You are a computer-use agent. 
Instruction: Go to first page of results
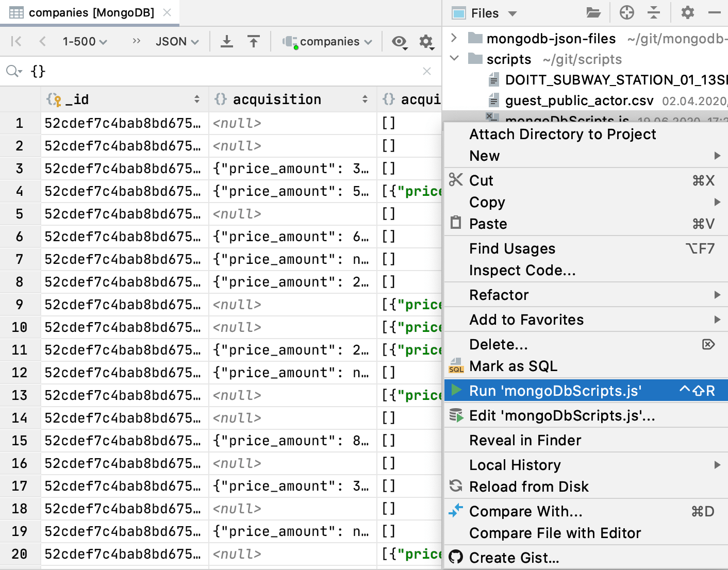pos(16,42)
